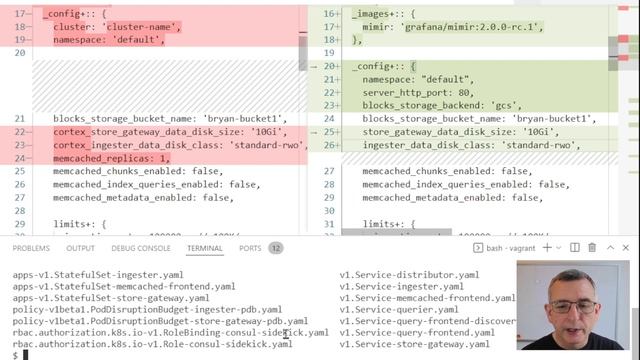Click right gutter line number 19
Screen dimensions: 640x360
click(x=329, y=53)
